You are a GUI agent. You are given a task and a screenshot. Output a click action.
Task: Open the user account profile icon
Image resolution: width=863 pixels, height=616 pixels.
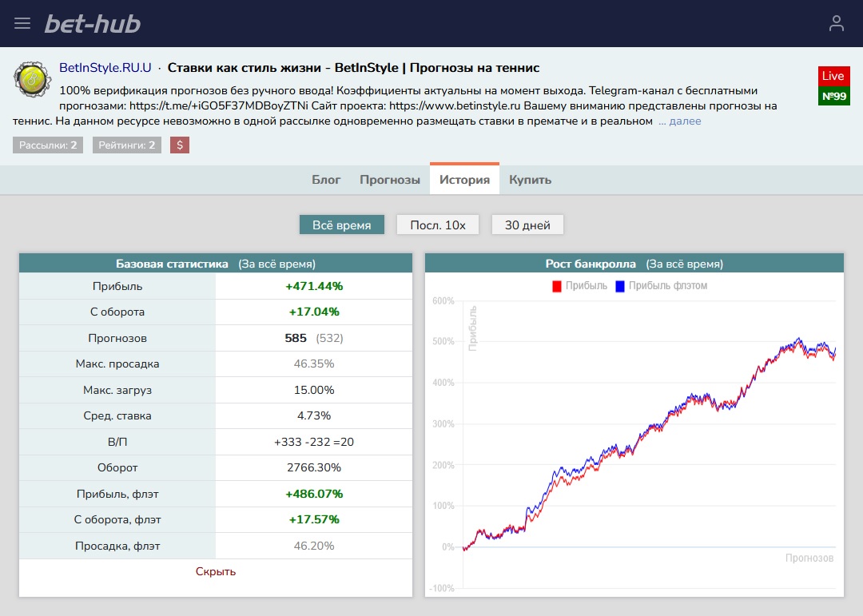[836, 23]
